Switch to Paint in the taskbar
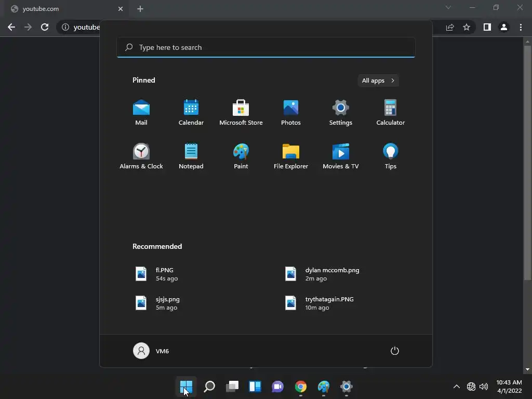 (323, 387)
